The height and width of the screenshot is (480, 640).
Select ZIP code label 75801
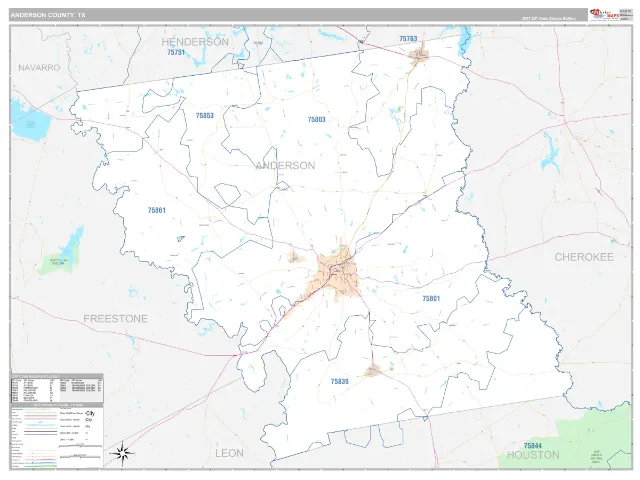coord(431,299)
